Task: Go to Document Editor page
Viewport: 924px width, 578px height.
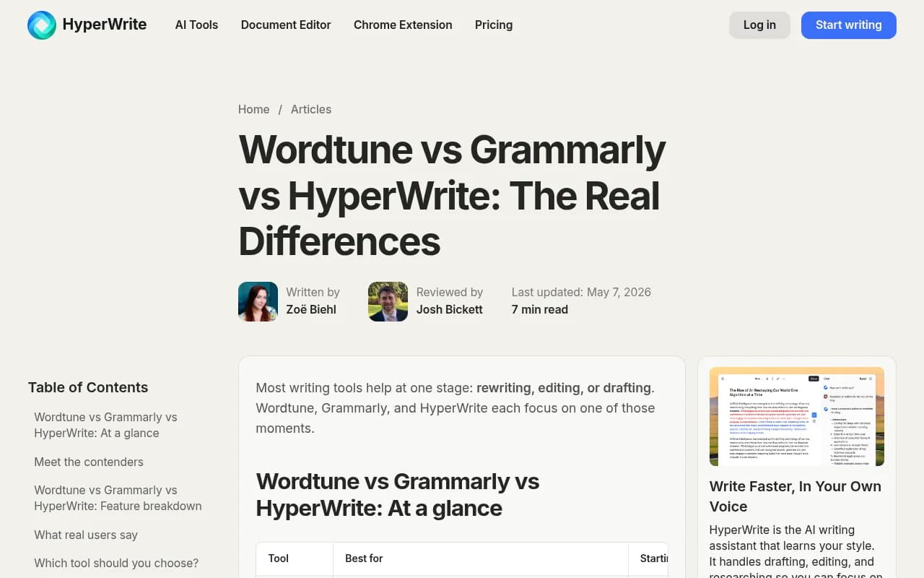Action: pyautogui.click(x=286, y=25)
